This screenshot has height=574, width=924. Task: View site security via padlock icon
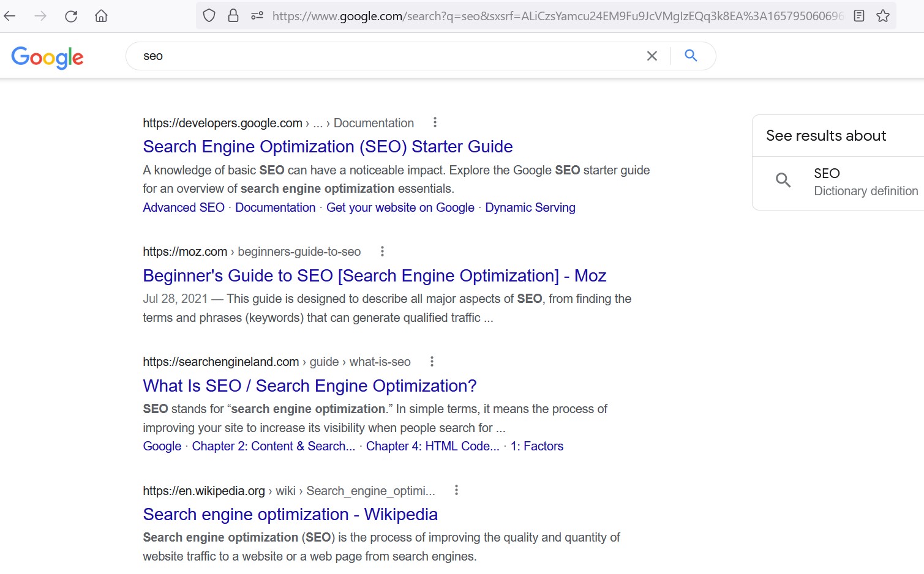point(233,16)
